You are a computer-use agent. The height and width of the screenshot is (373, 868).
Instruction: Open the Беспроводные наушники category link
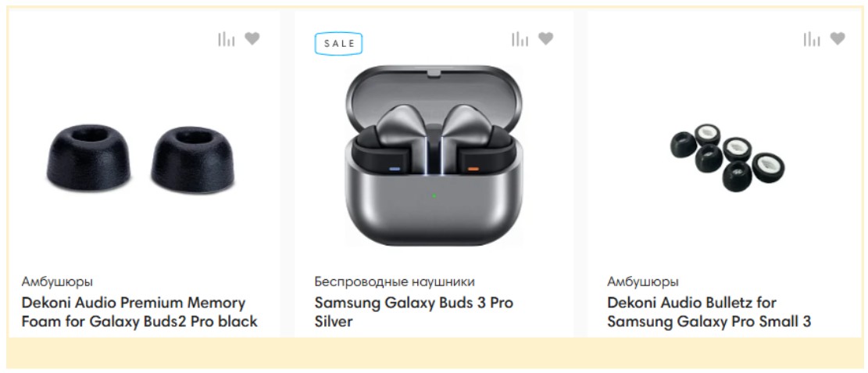pos(395,282)
